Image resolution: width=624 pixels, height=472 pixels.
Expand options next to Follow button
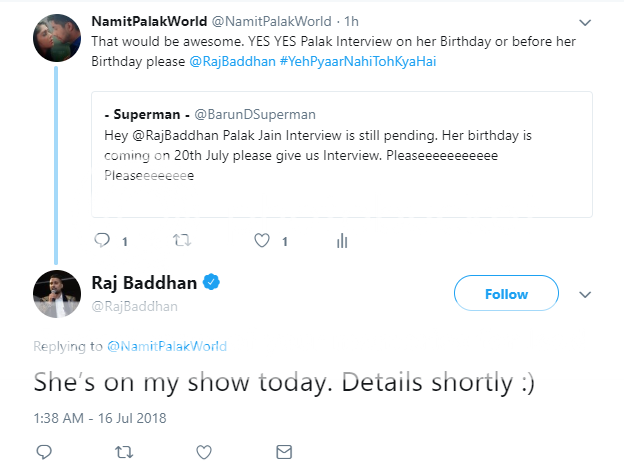click(x=586, y=294)
